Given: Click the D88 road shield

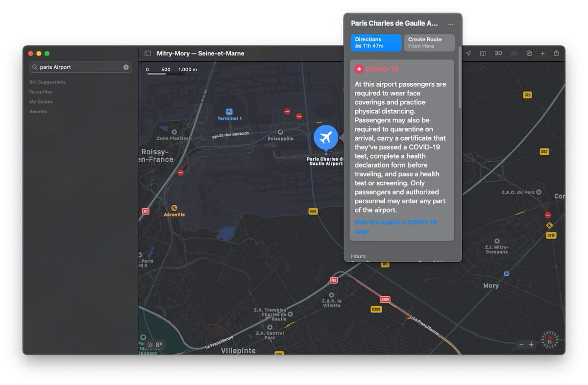Looking at the screenshot, I should (x=313, y=211).
